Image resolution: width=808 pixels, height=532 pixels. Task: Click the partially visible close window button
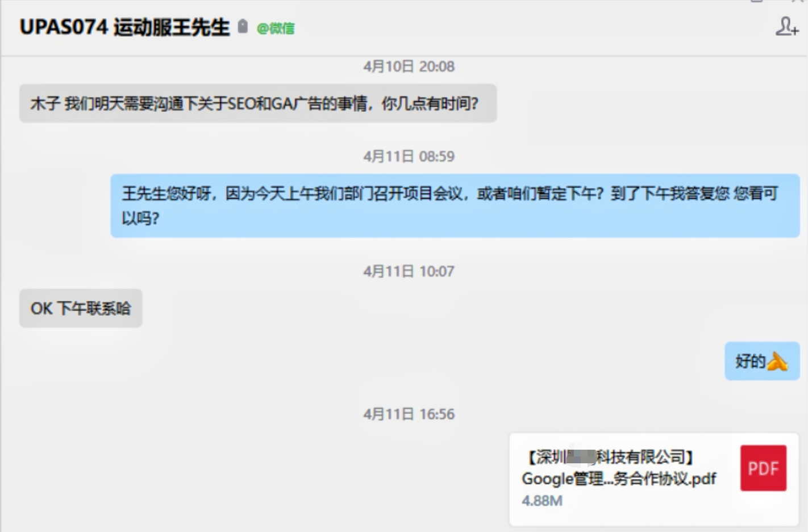[x=797, y=1]
